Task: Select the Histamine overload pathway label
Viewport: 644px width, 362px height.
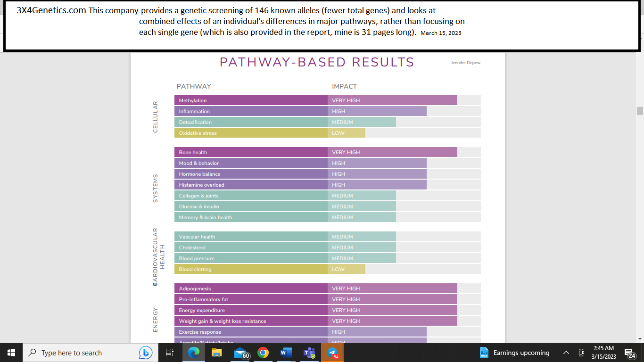Action: pos(201,185)
